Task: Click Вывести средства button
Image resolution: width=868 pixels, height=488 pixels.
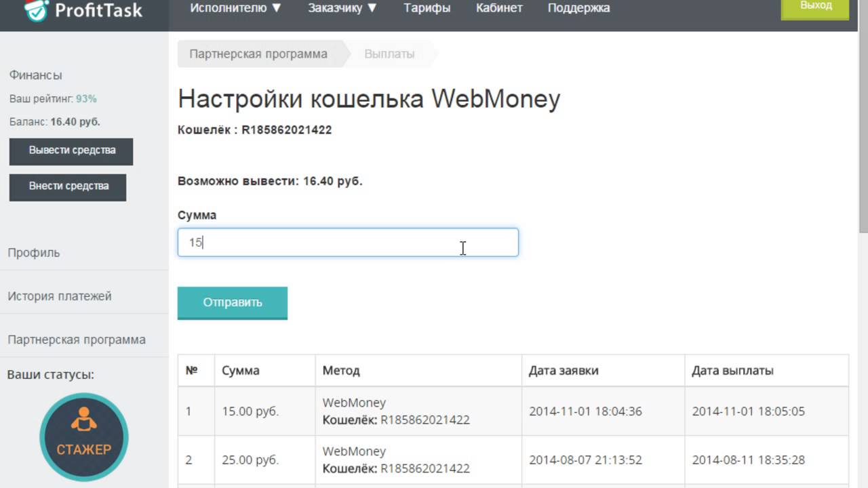Action: (71, 151)
